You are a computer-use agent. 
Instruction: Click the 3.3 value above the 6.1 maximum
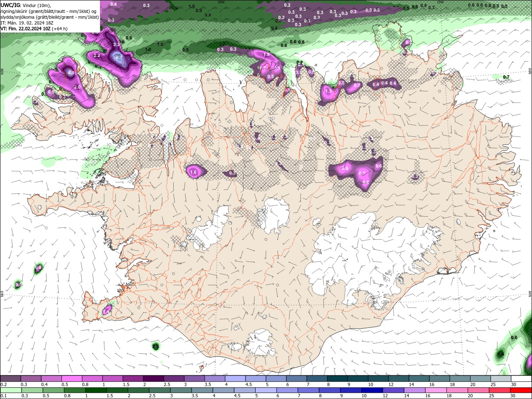tap(116, 44)
